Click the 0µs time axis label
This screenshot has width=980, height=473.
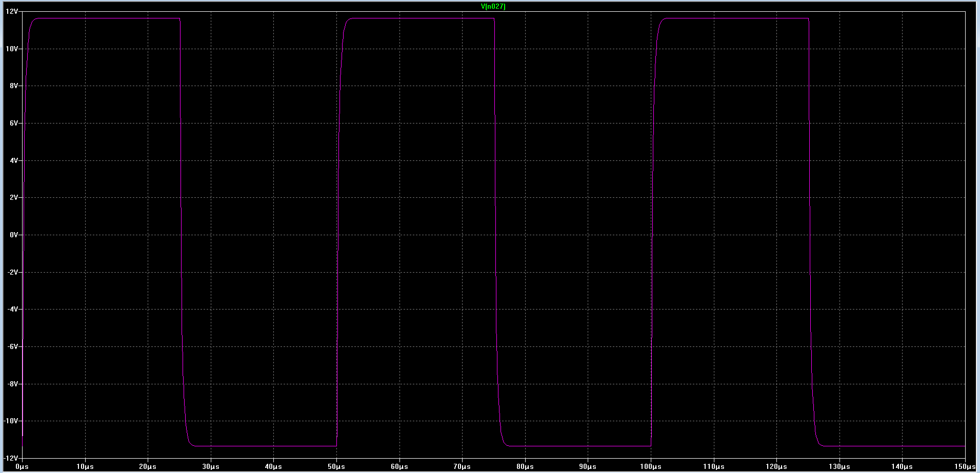22,467
